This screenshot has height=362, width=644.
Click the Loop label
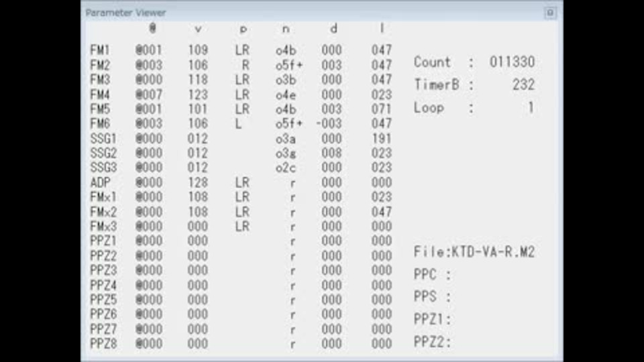click(429, 107)
